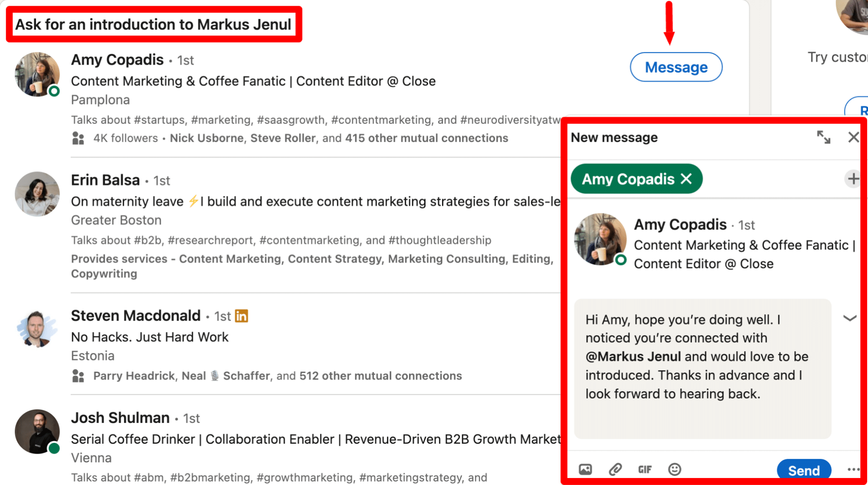Viewport: 868px width, 485px height.
Task: Click mutual connections icon in Amy's row
Action: point(78,138)
